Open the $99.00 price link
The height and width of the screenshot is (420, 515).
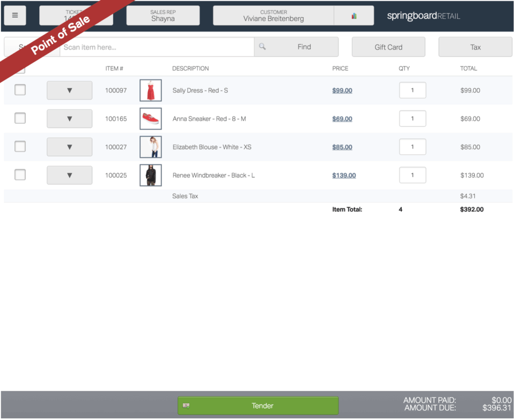click(x=342, y=90)
